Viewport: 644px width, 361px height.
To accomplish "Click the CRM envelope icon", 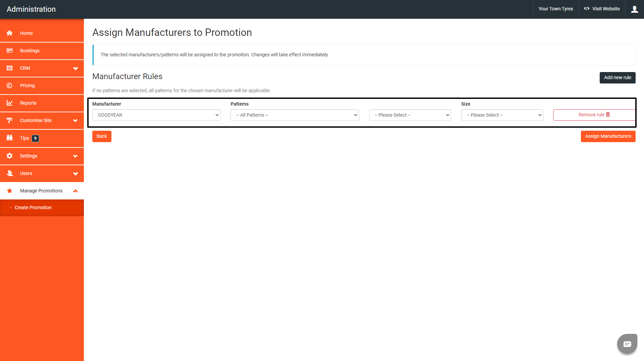I will point(9,68).
